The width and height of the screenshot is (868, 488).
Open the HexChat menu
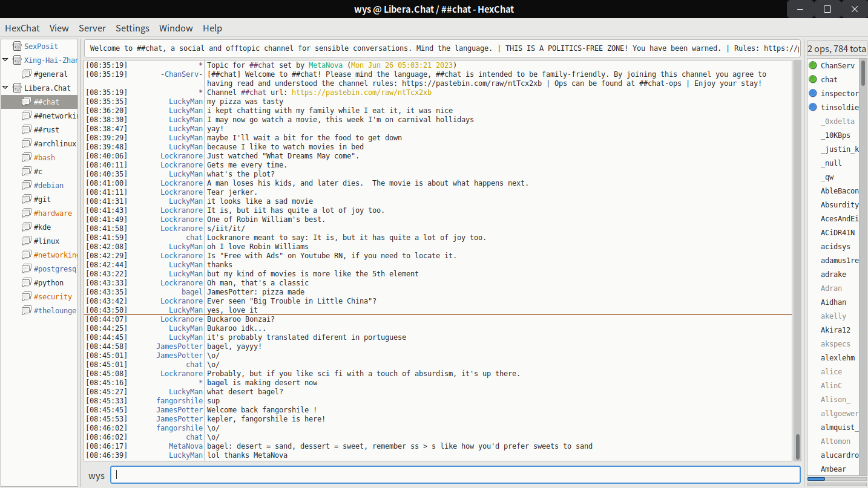pyautogui.click(x=22, y=28)
